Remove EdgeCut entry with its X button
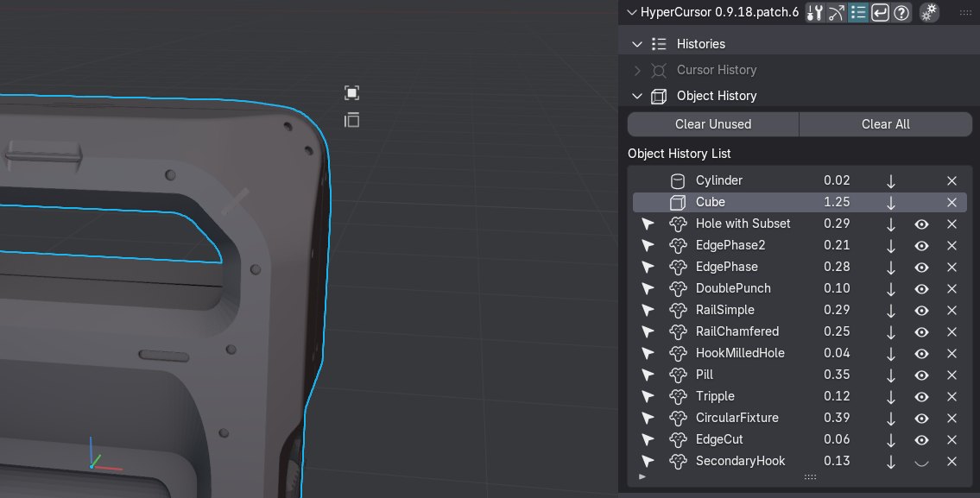The height and width of the screenshot is (498, 980). point(952,439)
